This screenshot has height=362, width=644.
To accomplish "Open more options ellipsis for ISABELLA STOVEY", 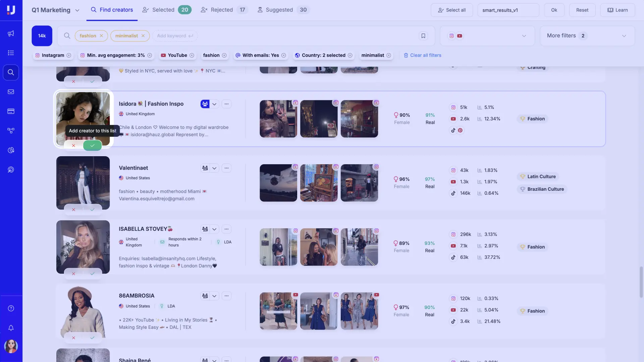I will coord(226,229).
